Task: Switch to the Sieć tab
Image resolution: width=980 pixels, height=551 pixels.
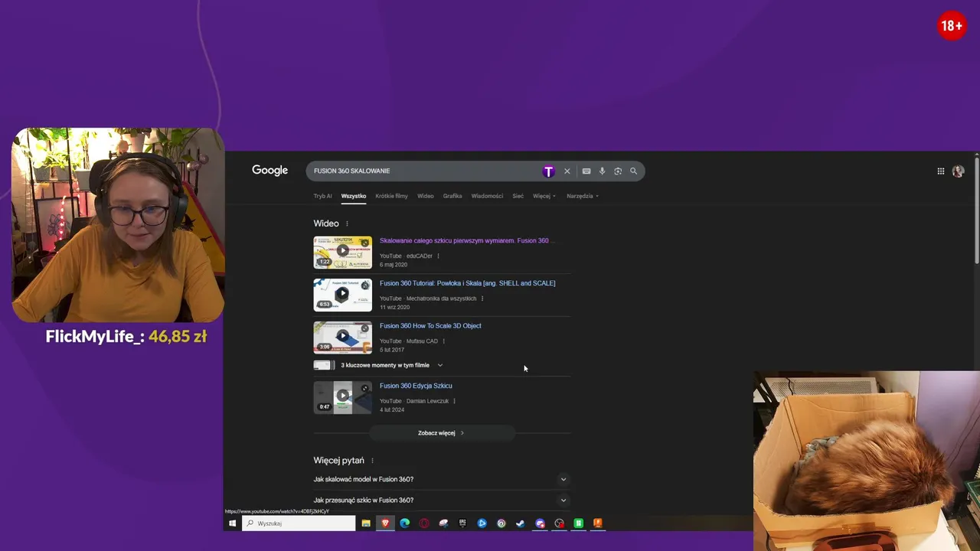Action: point(518,196)
